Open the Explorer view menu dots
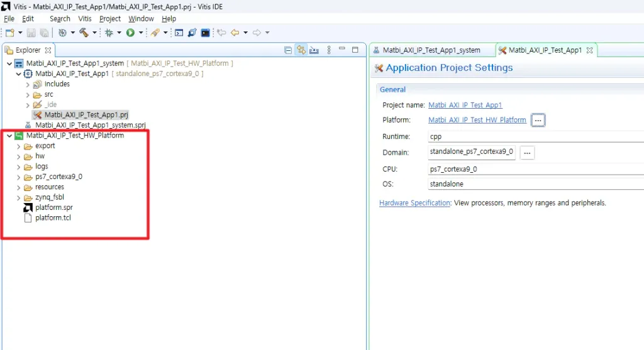Viewport: 644px width, 350px height. point(328,50)
